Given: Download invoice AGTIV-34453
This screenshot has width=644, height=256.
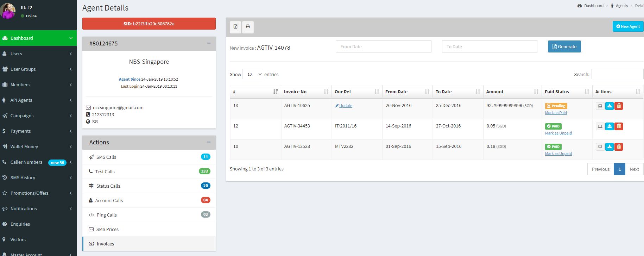Looking at the screenshot, I should [x=610, y=126].
